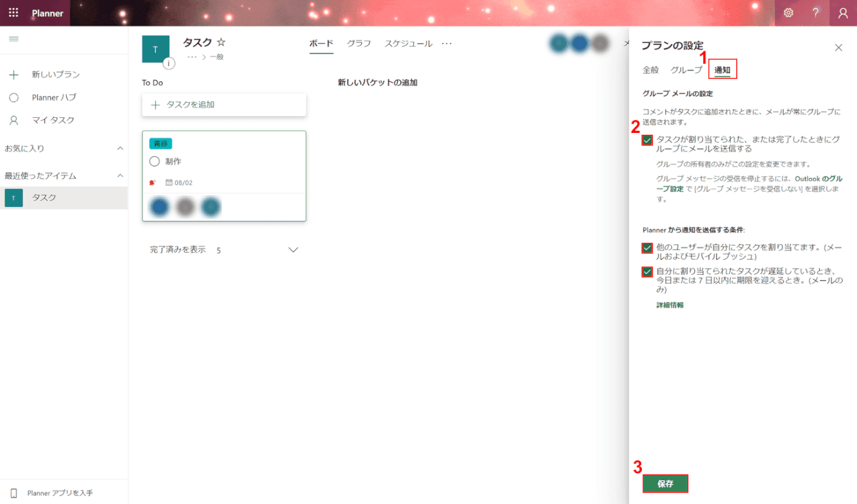This screenshot has width=857, height=504.
Task: Click first blue assignee avatar on task card
Action: [x=160, y=207]
